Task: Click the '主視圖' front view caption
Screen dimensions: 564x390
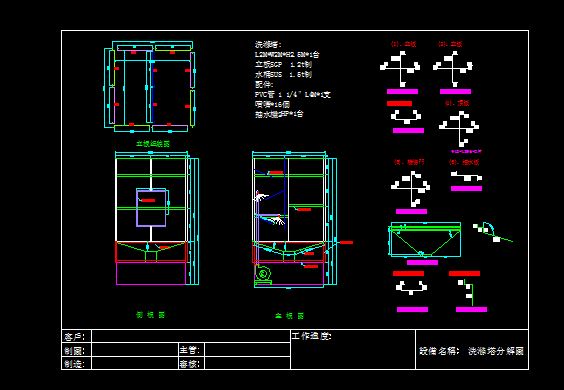Action: (289, 316)
